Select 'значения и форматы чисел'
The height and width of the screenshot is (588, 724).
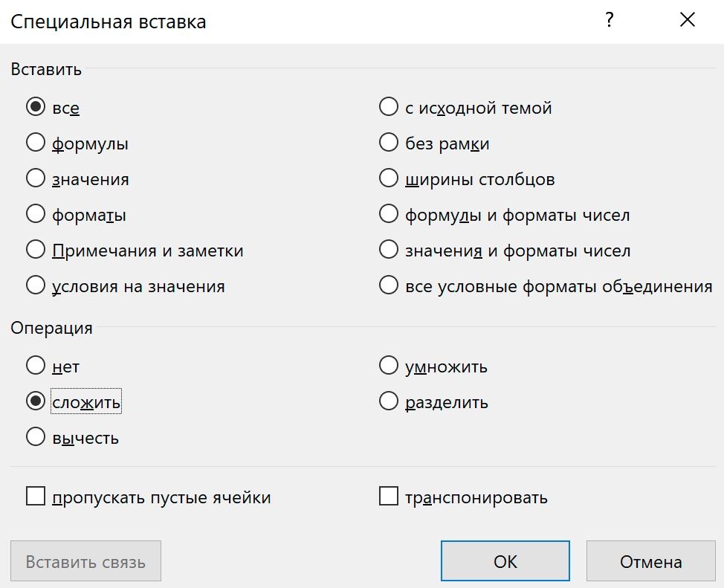point(389,251)
